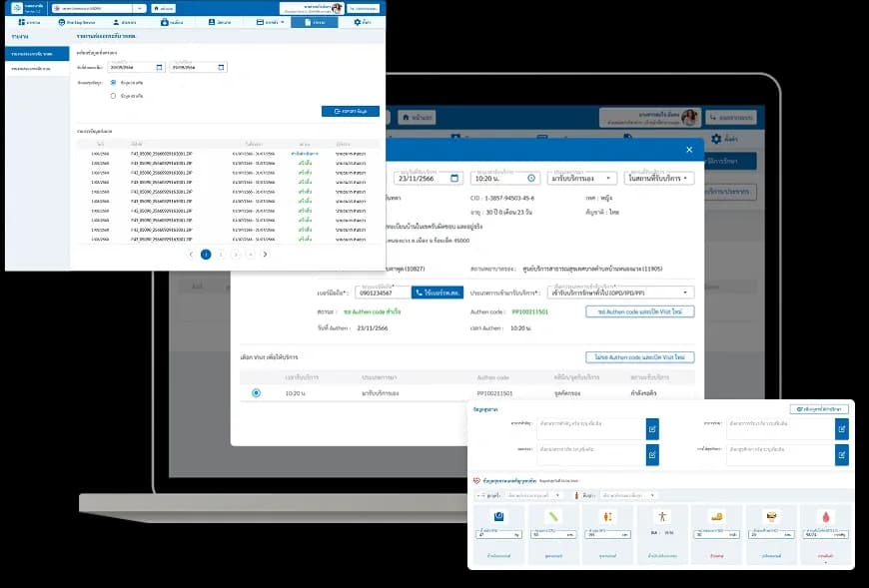Click edit icon of top-left health text box
869x588 pixels.
pyautogui.click(x=652, y=429)
